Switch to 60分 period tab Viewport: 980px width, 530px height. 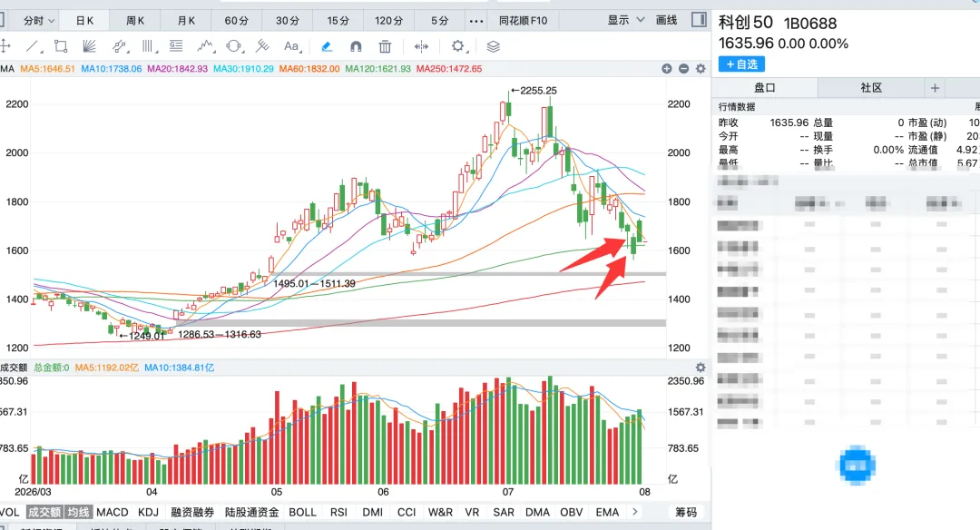pyautogui.click(x=236, y=21)
